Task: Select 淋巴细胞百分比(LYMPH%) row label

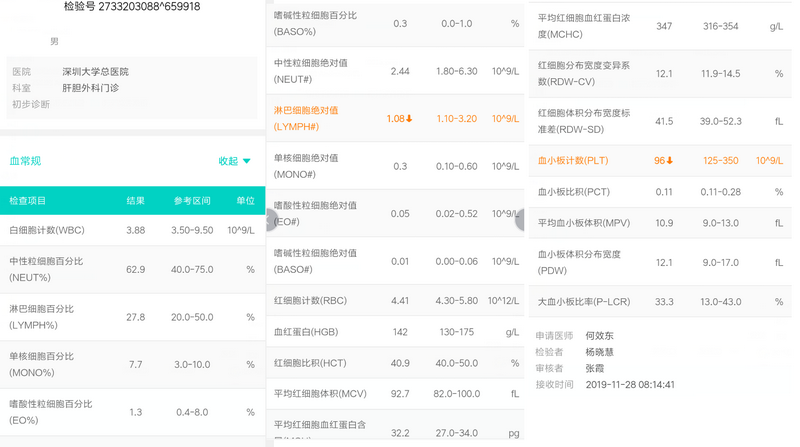Action: click(x=41, y=317)
